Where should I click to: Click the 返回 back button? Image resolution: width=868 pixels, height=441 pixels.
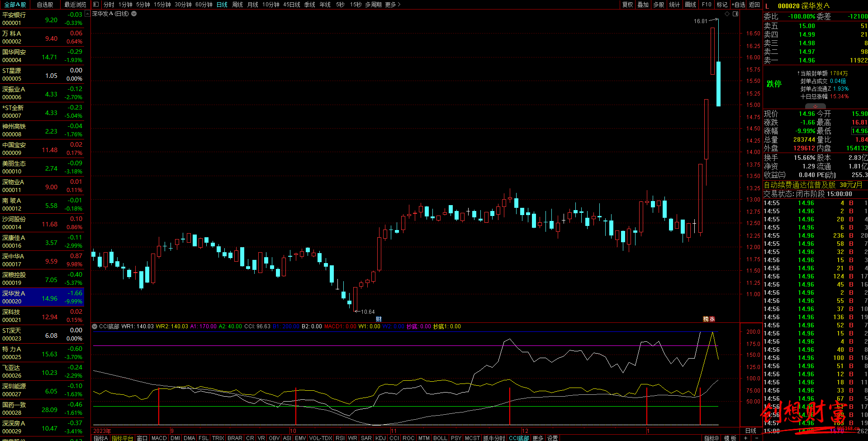(754, 5)
